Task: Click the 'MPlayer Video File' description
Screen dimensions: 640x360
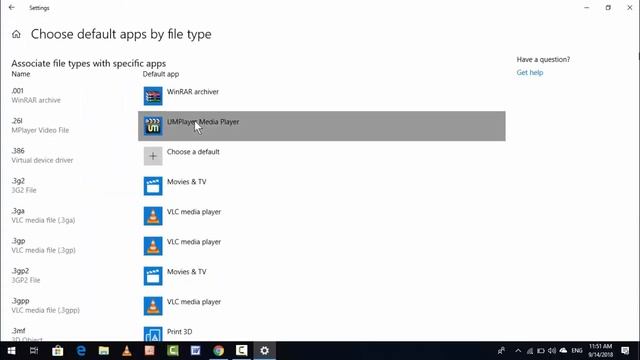Action: tap(40, 130)
